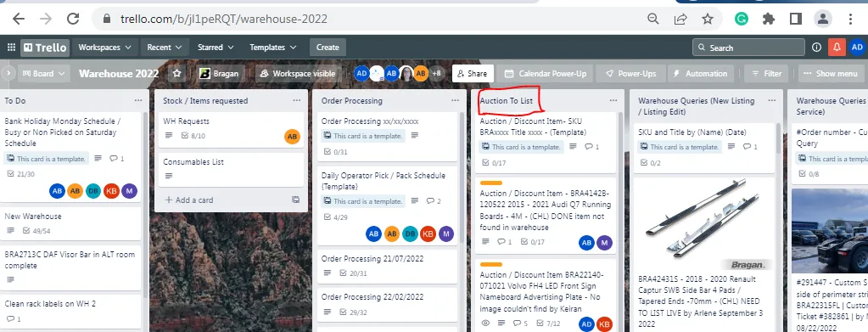This screenshot has width=868, height=332.
Task: Bookmark this page with star icon
Action: [x=708, y=19]
